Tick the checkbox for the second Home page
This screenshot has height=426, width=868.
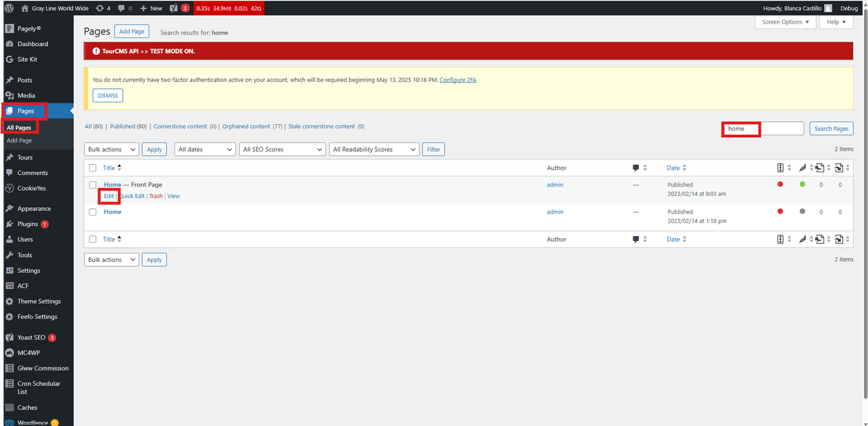[x=93, y=212]
